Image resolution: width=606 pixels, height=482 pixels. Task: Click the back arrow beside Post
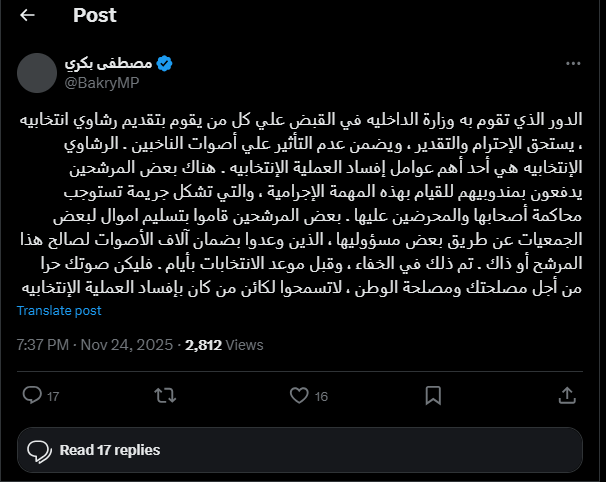27,15
